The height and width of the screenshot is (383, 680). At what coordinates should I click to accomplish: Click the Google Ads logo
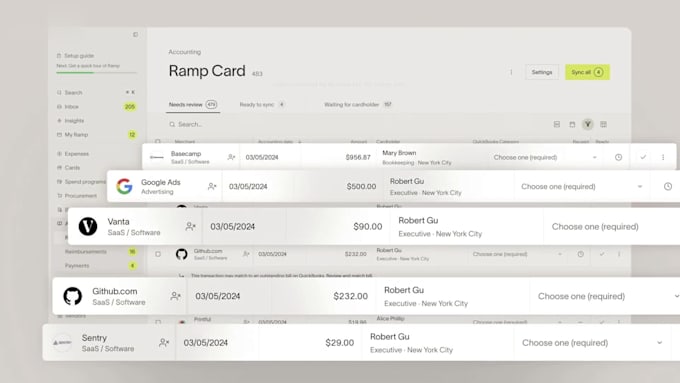[124, 186]
